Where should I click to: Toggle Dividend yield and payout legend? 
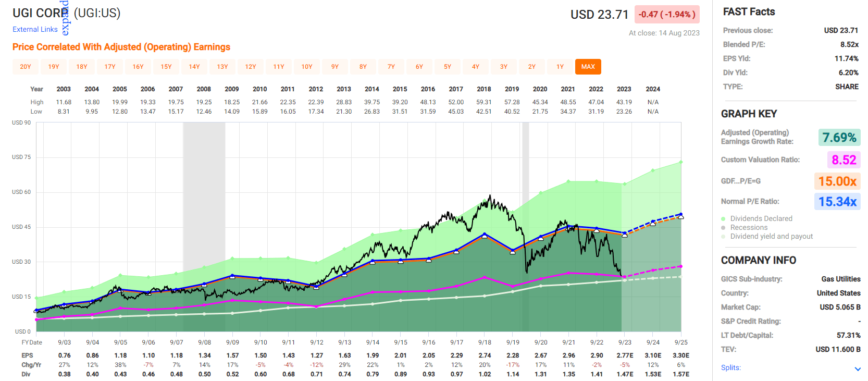(771, 236)
